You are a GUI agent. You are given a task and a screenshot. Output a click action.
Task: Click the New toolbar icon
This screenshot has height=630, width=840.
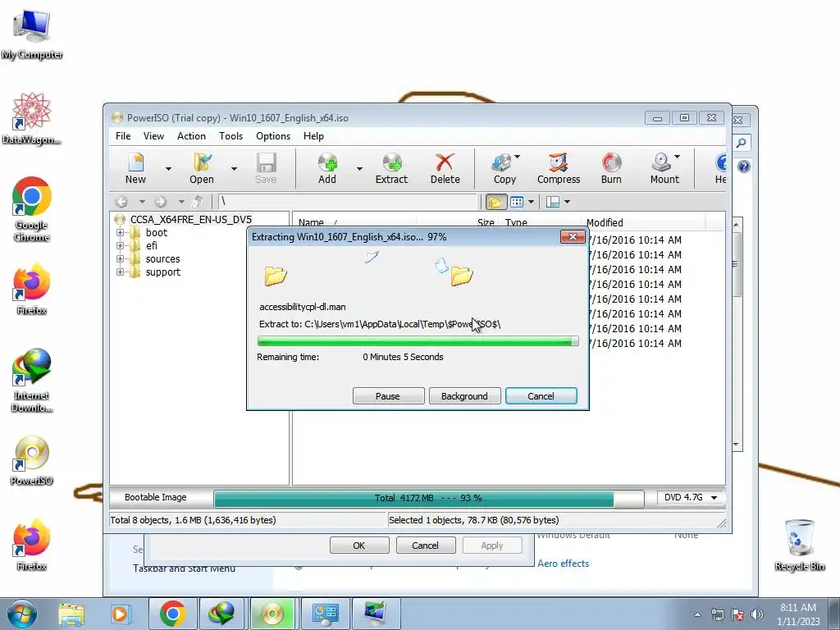(x=135, y=168)
